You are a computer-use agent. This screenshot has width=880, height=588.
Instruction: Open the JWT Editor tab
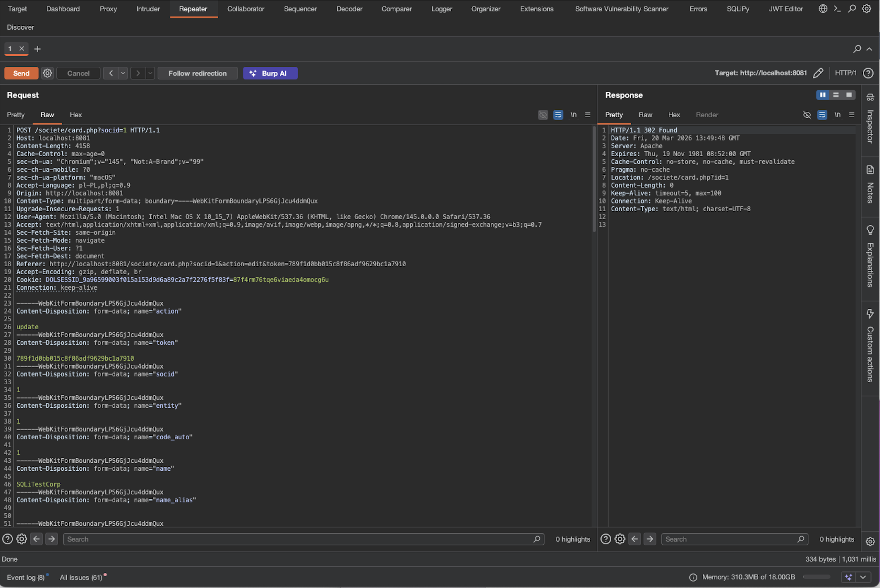(786, 9)
